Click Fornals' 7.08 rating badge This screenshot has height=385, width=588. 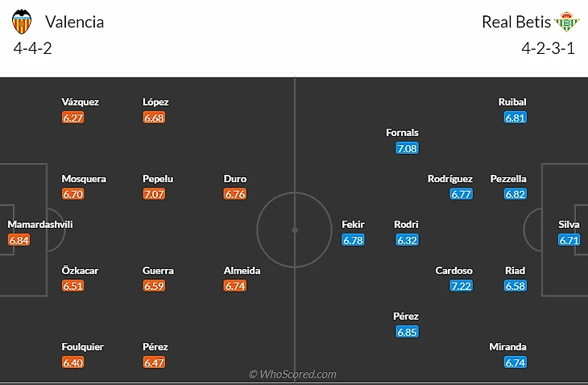[x=408, y=148]
